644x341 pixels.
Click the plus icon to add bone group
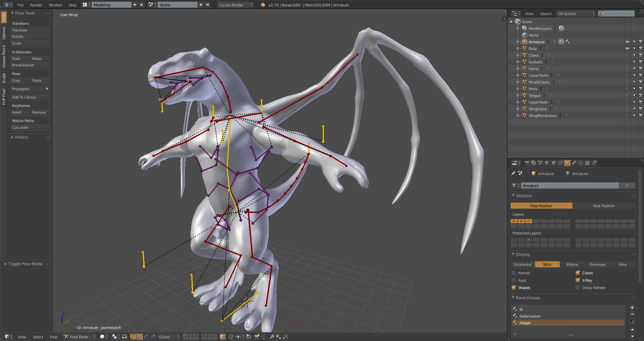pyautogui.click(x=632, y=307)
